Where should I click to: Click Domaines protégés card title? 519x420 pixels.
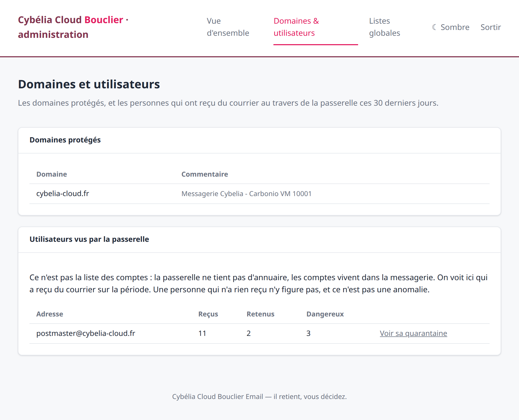(x=65, y=140)
